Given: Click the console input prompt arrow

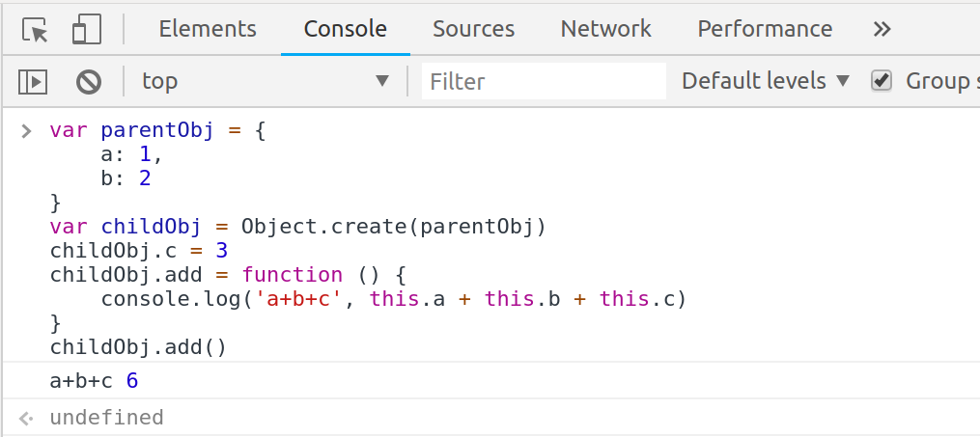Looking at the screenshot, I should pyautogui.click(x=26, y=130).
